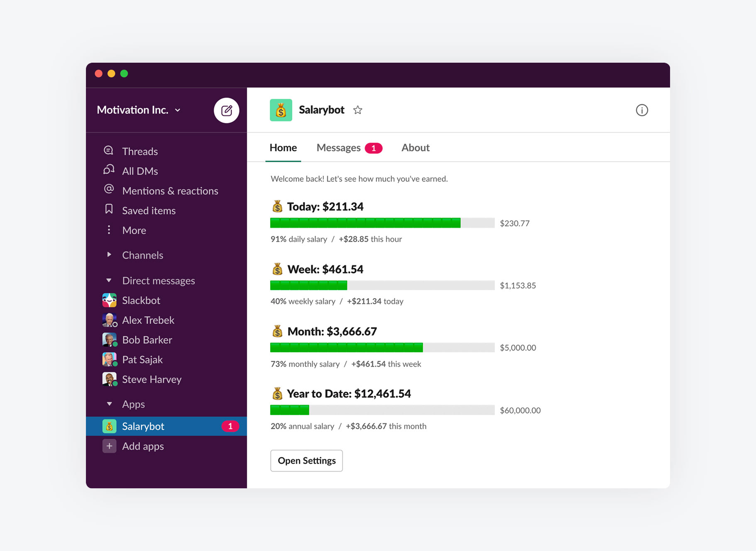Click the $5,000.00 monthly target value
756x551 pixels.
pyautogui.click(x=518, y=348)
